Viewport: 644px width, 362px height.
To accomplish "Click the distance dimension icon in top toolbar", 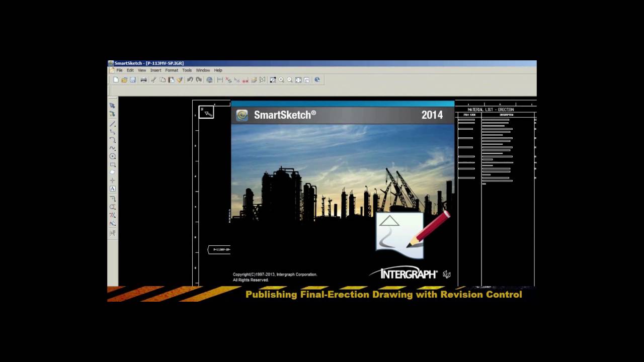I will 220,80.
